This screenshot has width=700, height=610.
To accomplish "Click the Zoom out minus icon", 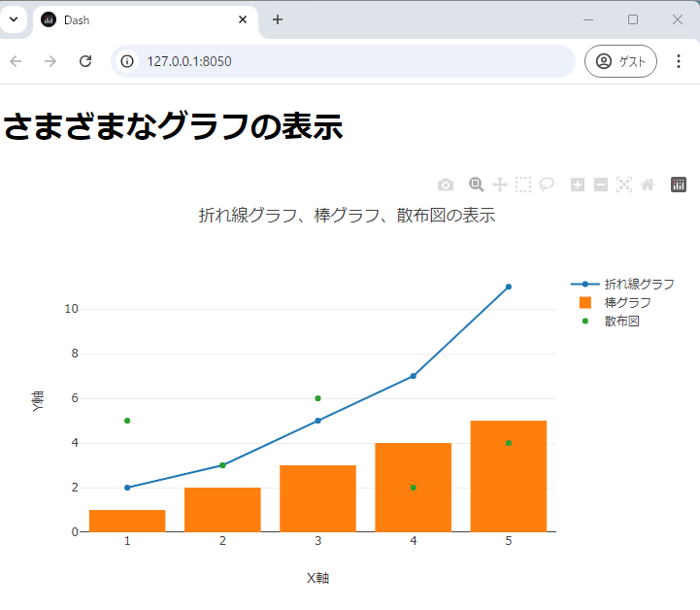I will [x=600, y=185].
